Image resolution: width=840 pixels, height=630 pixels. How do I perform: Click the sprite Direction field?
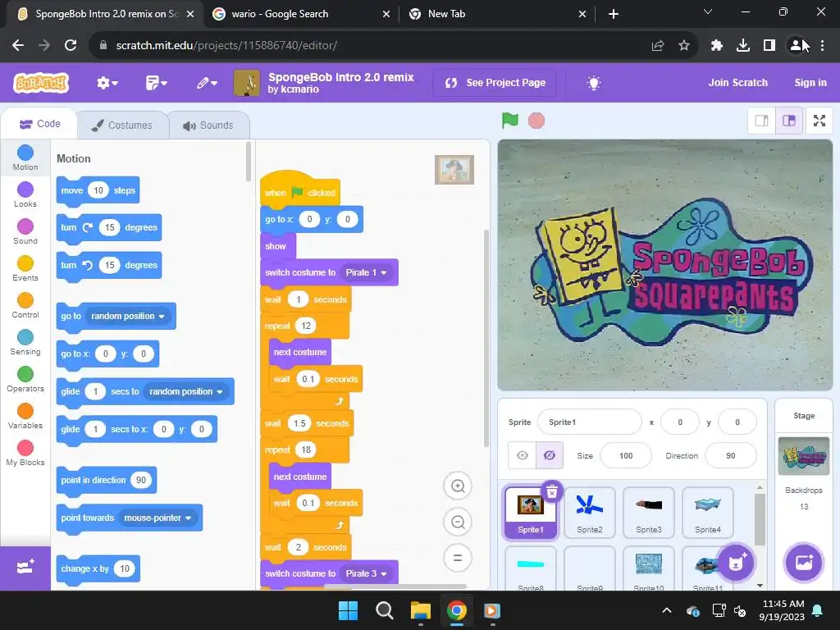pyautogui.click(x=731, y=456)
